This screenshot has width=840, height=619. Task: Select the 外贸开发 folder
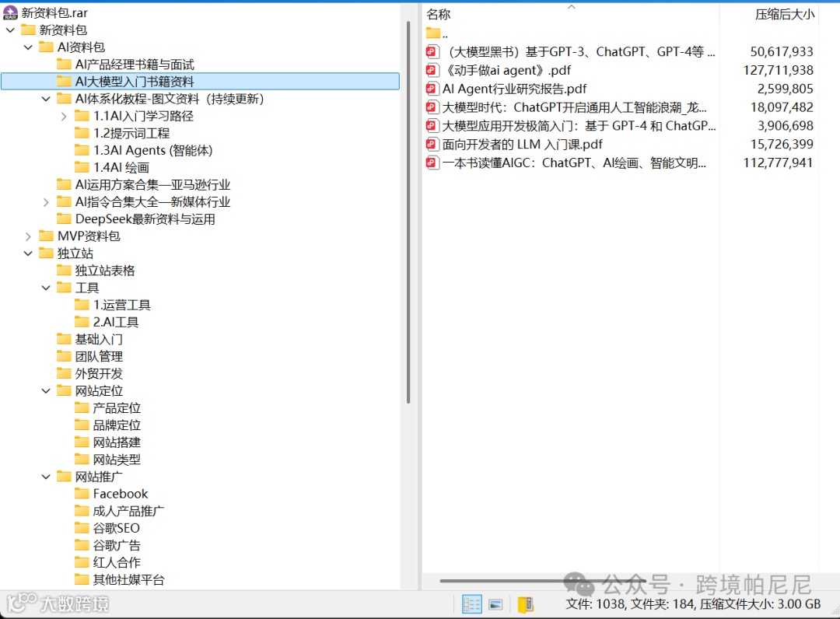point(99,373)
